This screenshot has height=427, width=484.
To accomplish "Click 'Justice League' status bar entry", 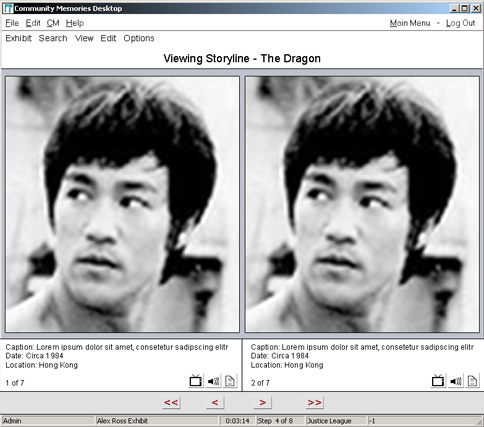I will click(x=336, y=421).
